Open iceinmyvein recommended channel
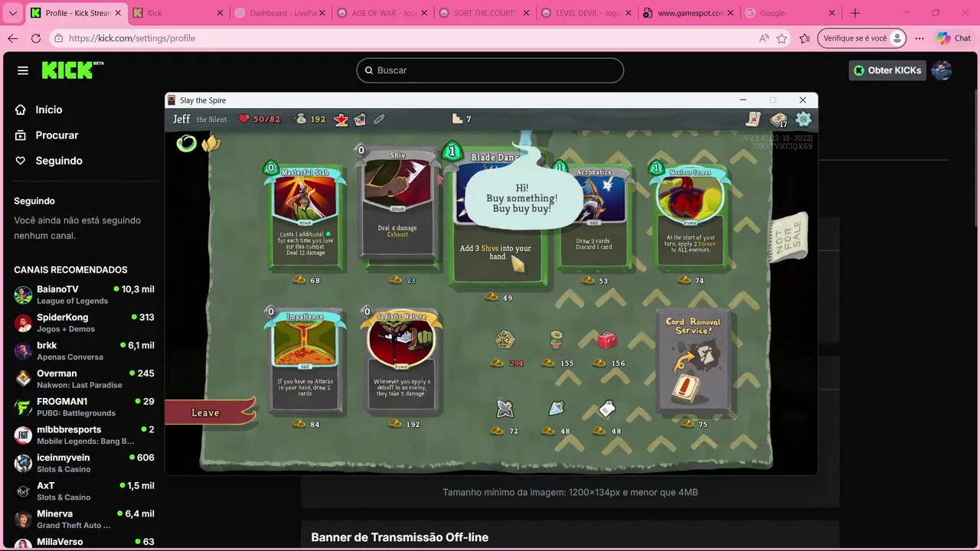The width and height of the screenshot is (980, 551). tap(83, 463)
